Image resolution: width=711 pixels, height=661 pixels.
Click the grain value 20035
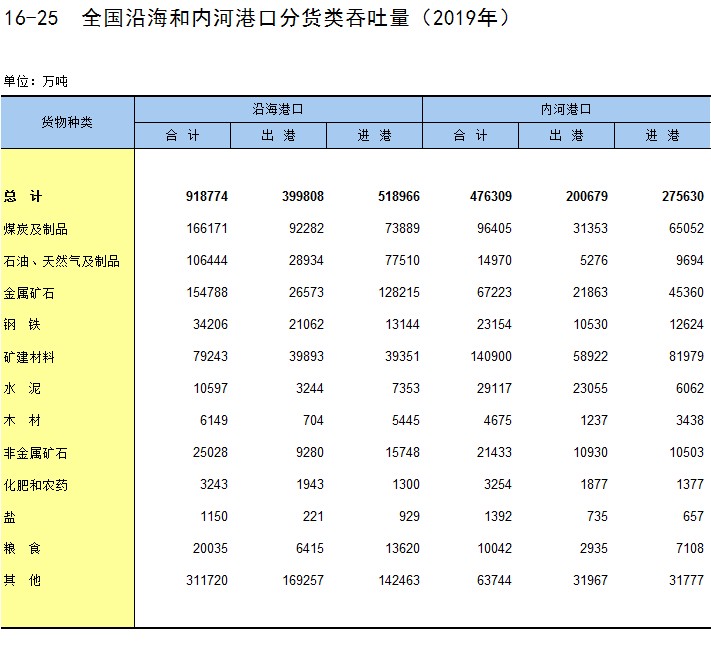tap(210, 549)
